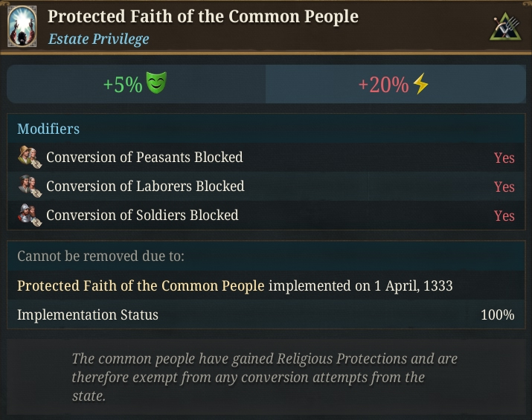Click the Peasants conversion icon
Screen dimensions: 532x420
point(30,158)
